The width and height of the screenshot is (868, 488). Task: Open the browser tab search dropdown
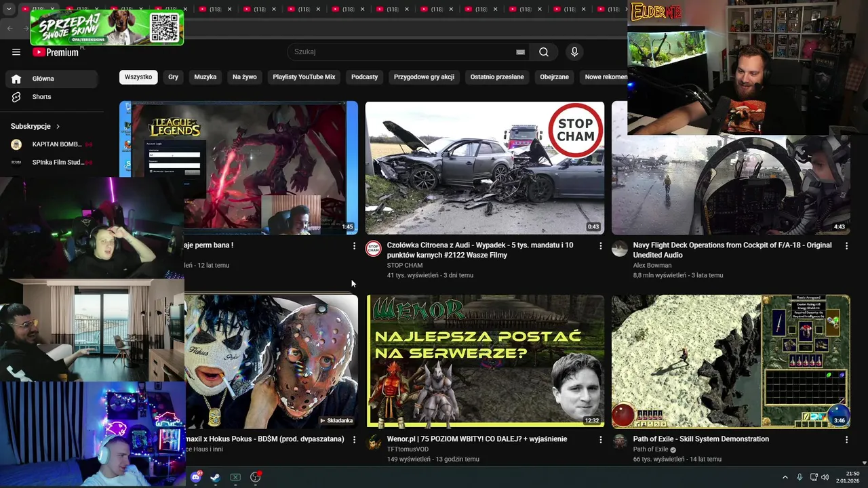(x=8, y=9)
